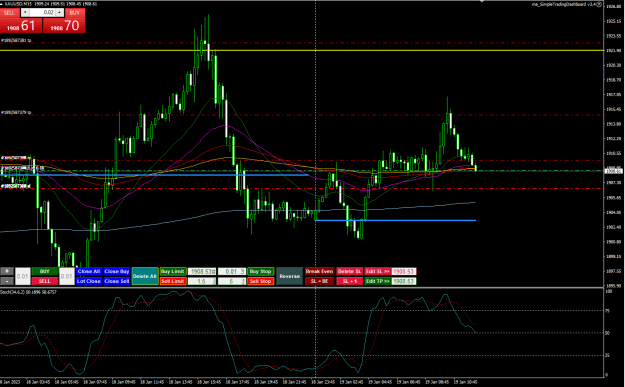Screen dimensions: 625x387
Task: Click the 0.01 lot field beside the plus/minus buttons
Action: click(x=23, y=276)
